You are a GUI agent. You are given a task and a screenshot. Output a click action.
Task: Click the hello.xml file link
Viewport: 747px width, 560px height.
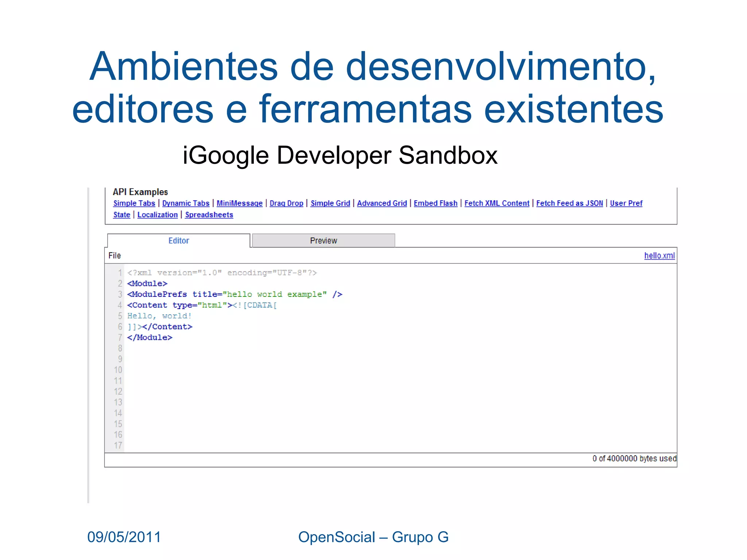point(659,256)
